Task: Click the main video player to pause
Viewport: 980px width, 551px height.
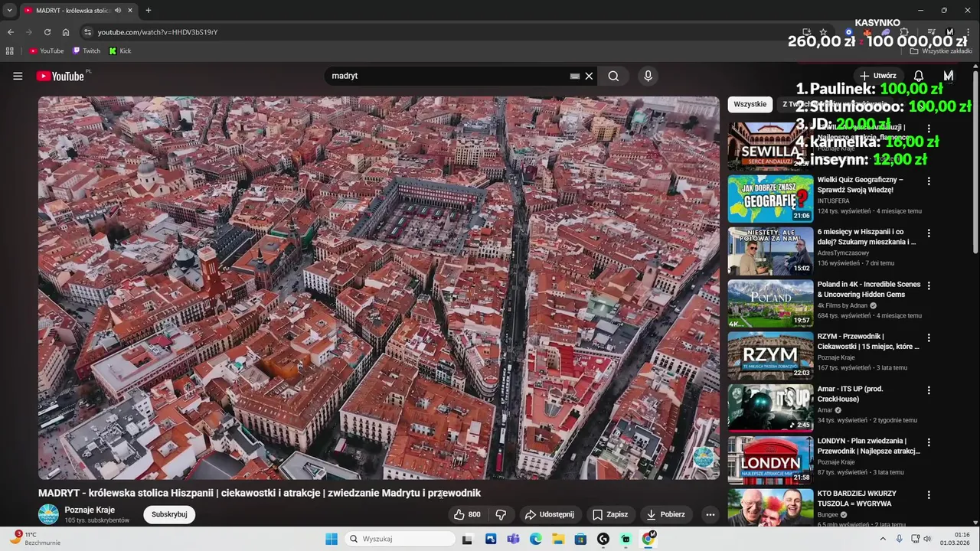Action: [379, 288]
